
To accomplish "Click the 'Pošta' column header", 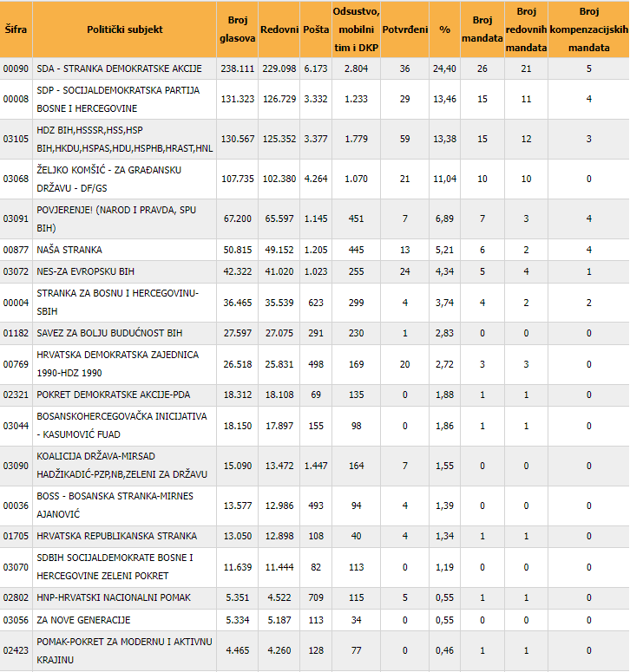I will point(316,29).
